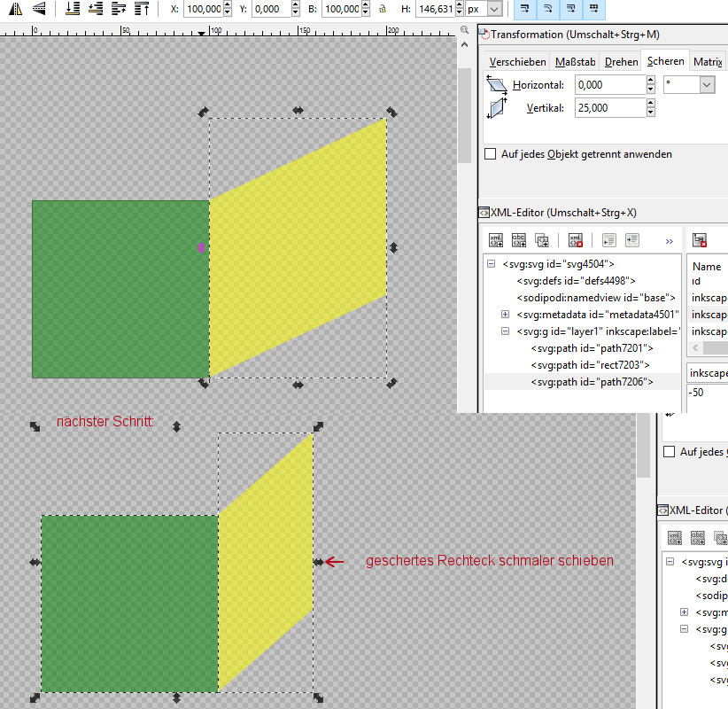
Task: Toggle the width/height lock icon
Action: tap(382, 9)
